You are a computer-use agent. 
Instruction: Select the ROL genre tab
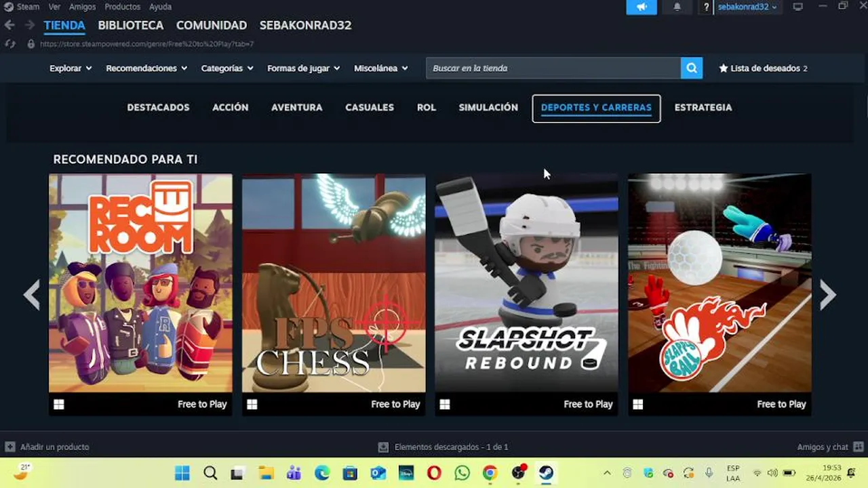point(427,107)
